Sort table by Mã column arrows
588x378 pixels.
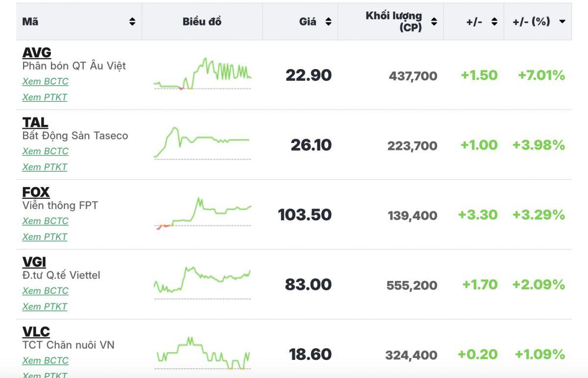click(132, 22)
